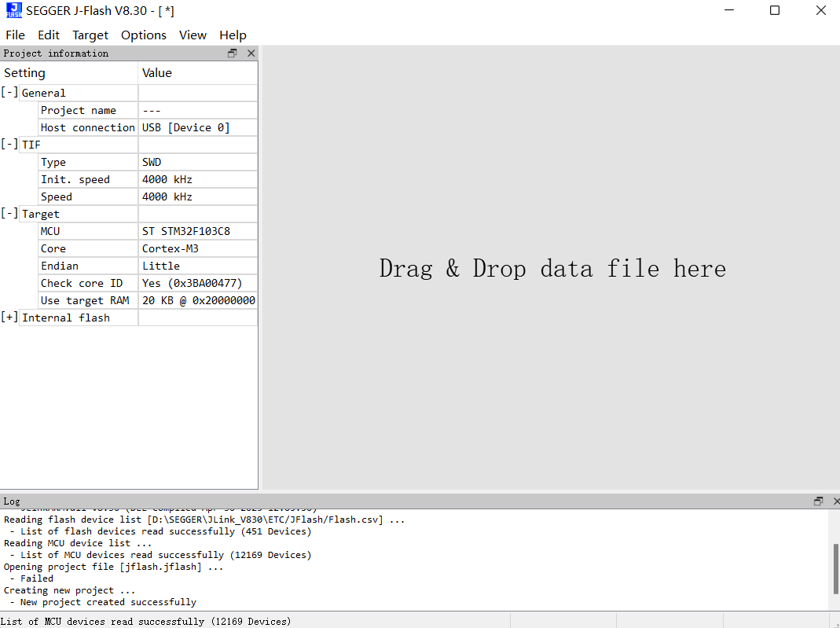Viewport: 840px width, 628px height.
Task: Collapse the General settings group
Action: coord(9,92)
